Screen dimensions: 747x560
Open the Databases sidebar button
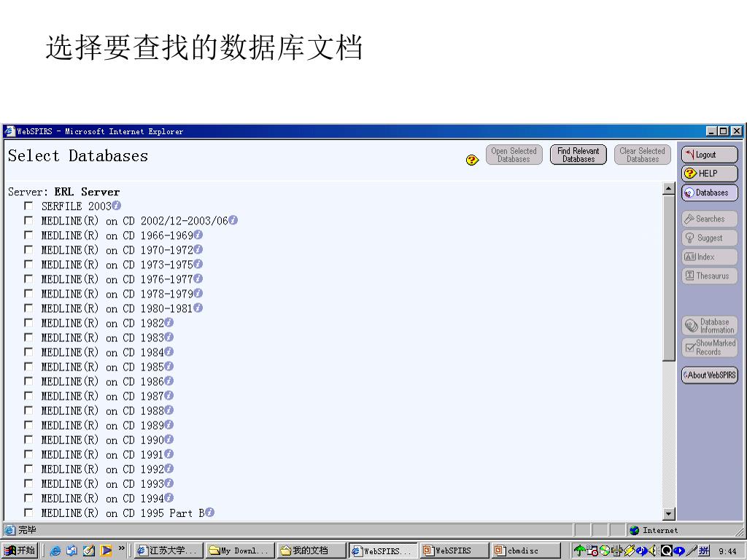click(x=709, y=192)
